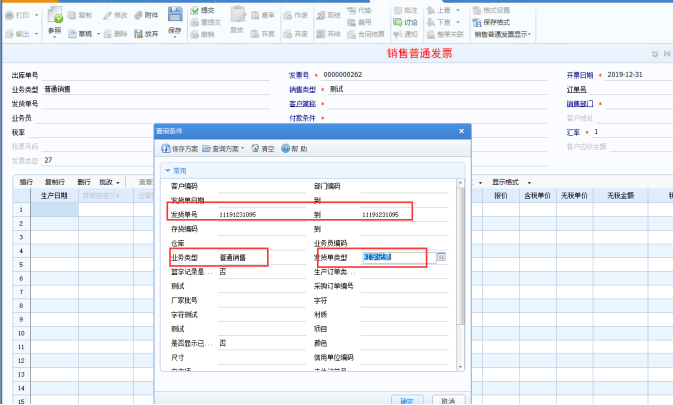673x405 pixels.
Task: Click the 提交 submit checkmark icon
Action: [195, 10]
